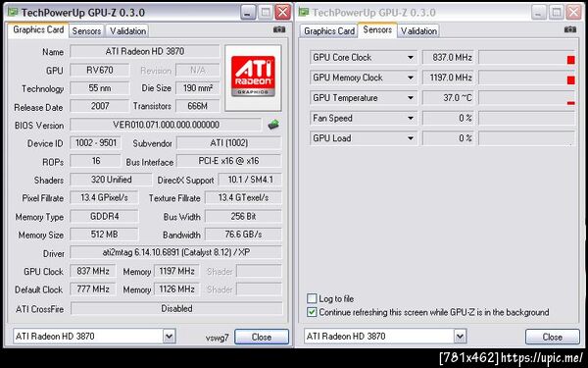Click the BIOS Version value field
This screenshot has height=368, width=588.
[166, 125]
